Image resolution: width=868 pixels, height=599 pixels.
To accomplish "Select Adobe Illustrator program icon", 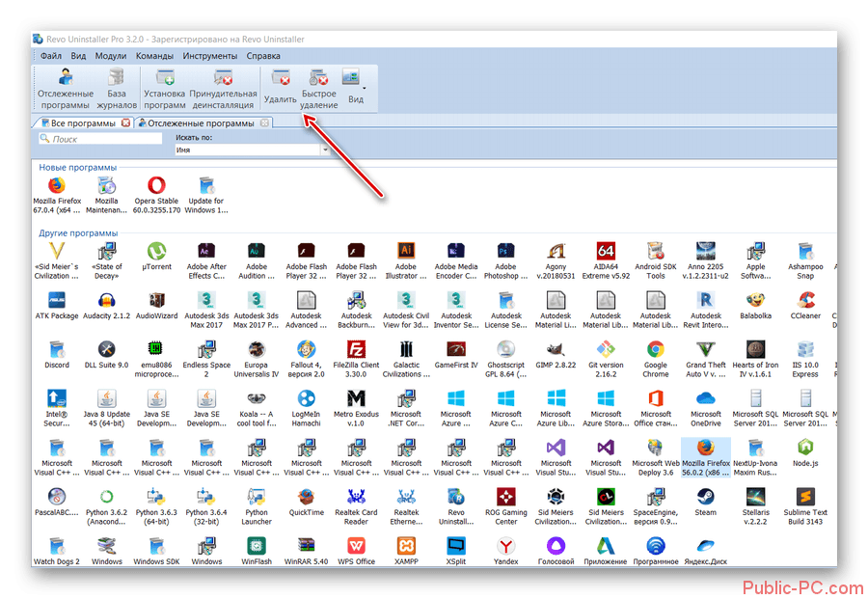I will click(x=406, y=260).
